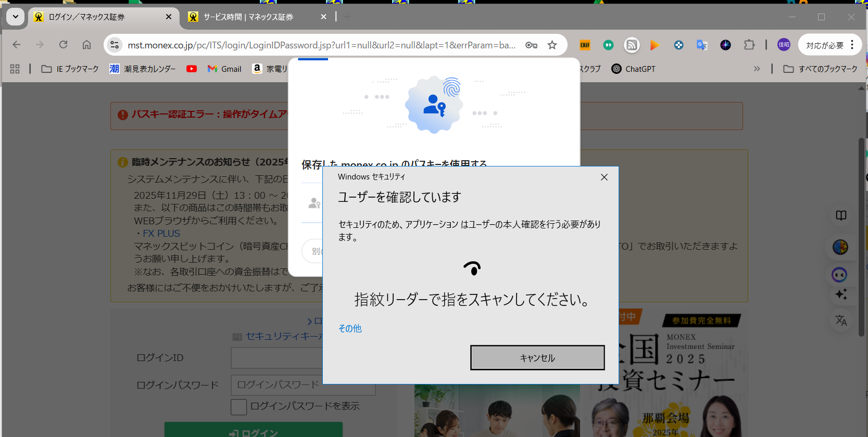Open the password manager key icon
The image size is (868, 437).
[x=531, y=45]
